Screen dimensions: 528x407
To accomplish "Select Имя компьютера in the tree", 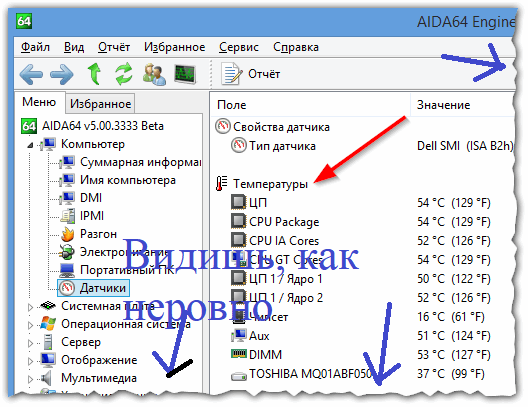I will coord(128,180).
